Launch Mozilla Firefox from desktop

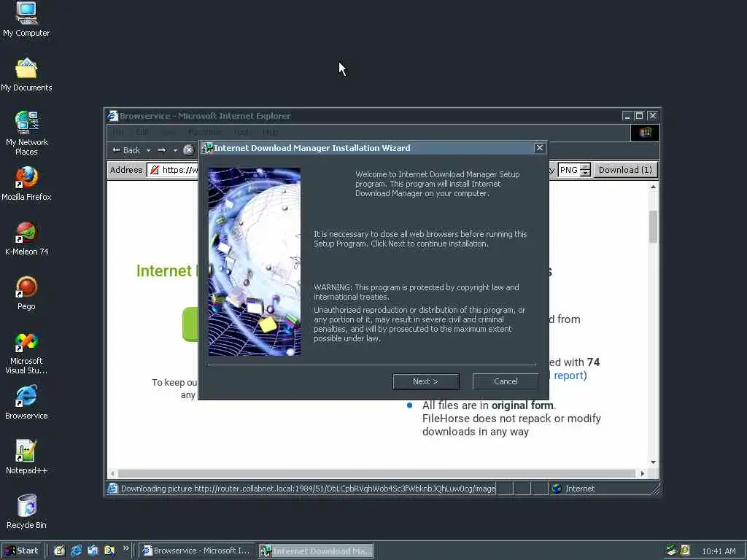pyautogui.click(x=26, y=183)
